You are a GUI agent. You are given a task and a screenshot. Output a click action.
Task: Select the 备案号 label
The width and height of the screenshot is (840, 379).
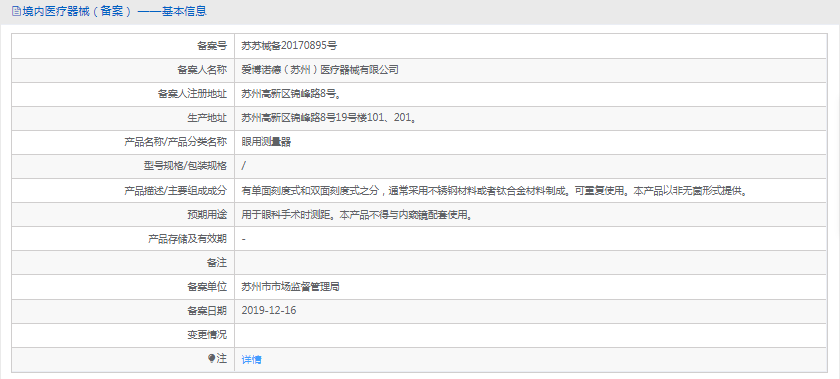tap(212, 46)
